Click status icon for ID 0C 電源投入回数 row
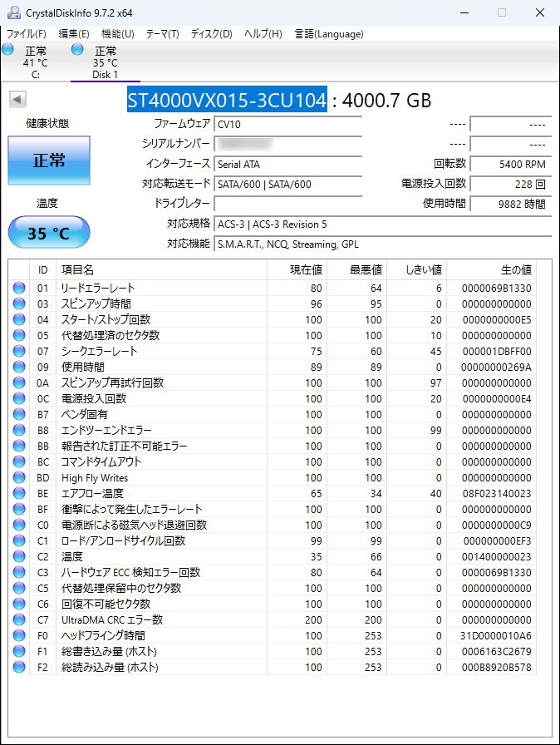 [19, 398]
